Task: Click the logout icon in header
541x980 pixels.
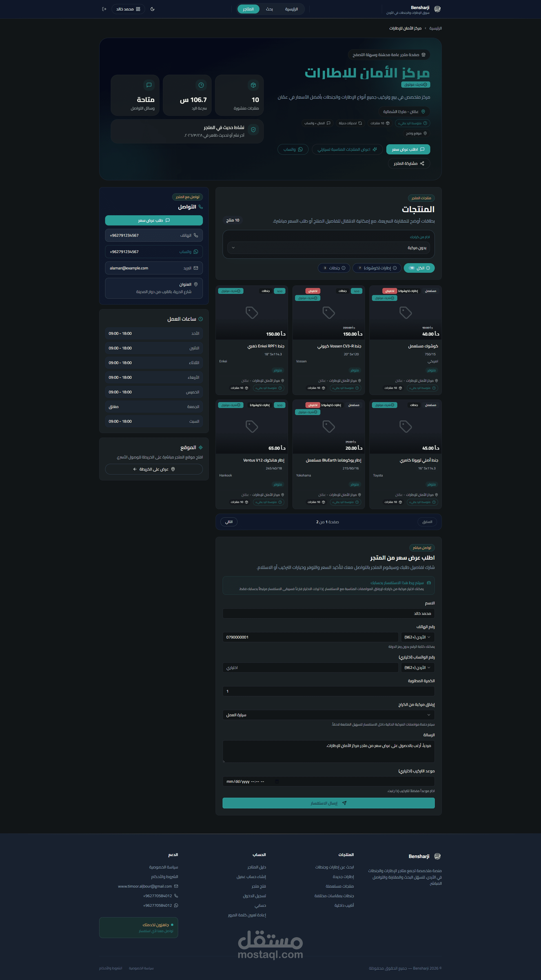Action: 104,9
